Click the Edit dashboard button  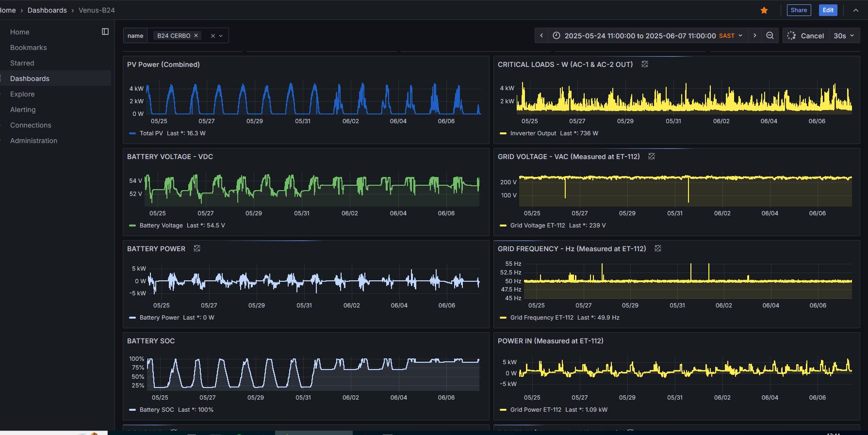coord(828,10)
